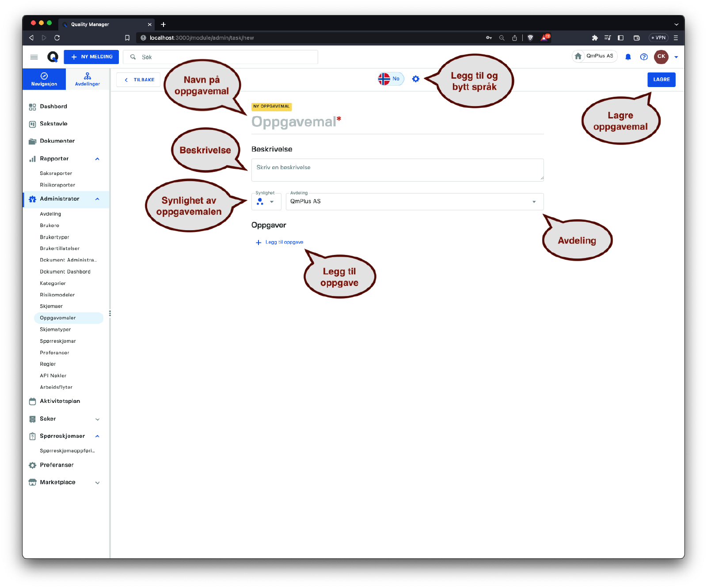Reload the page with browser refresh icon
This screenshot has height=588, width=707.
point(57,38)
